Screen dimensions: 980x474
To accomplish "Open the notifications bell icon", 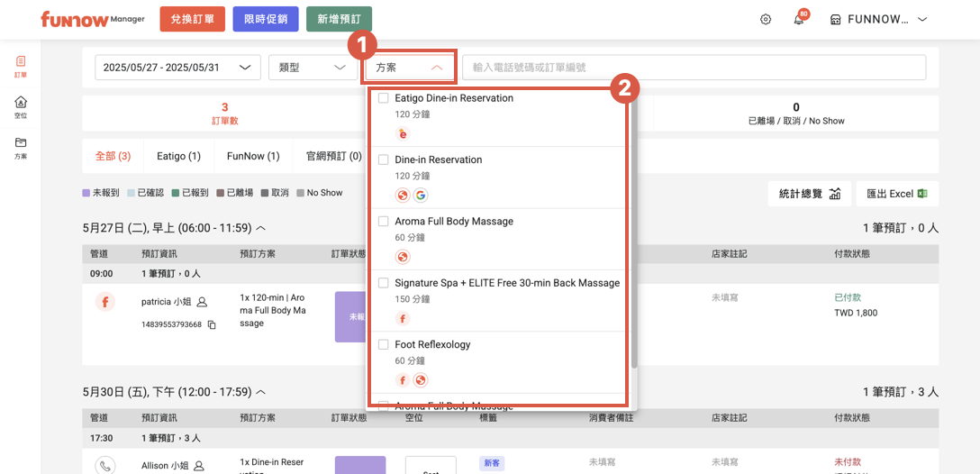I will coord(798,20).
